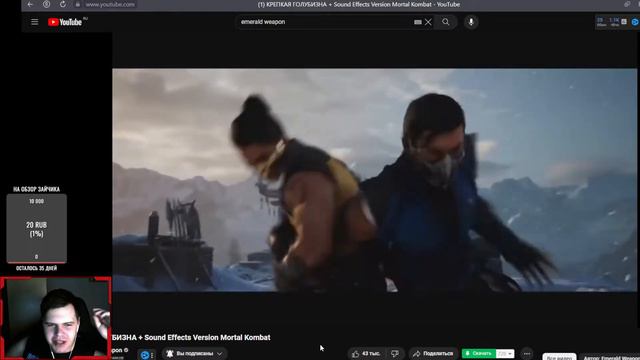
Task: Open the 720 quality dropdown next to Скачать
Action: pos(505,353)
